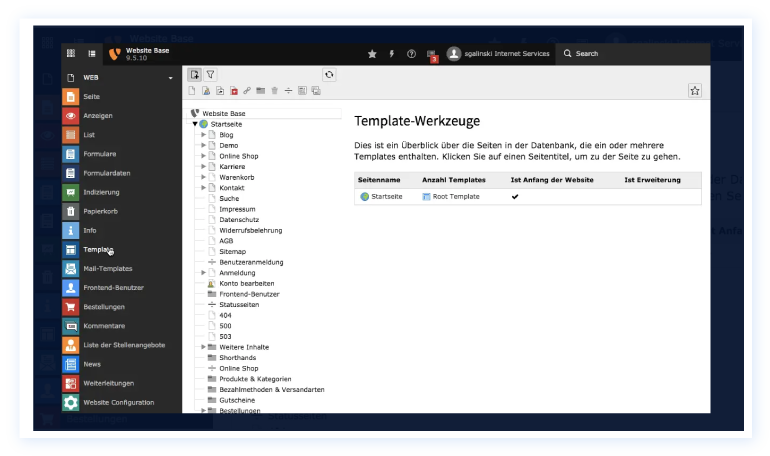
Task: Select the Suche page in tree
Action: [229, 198]
